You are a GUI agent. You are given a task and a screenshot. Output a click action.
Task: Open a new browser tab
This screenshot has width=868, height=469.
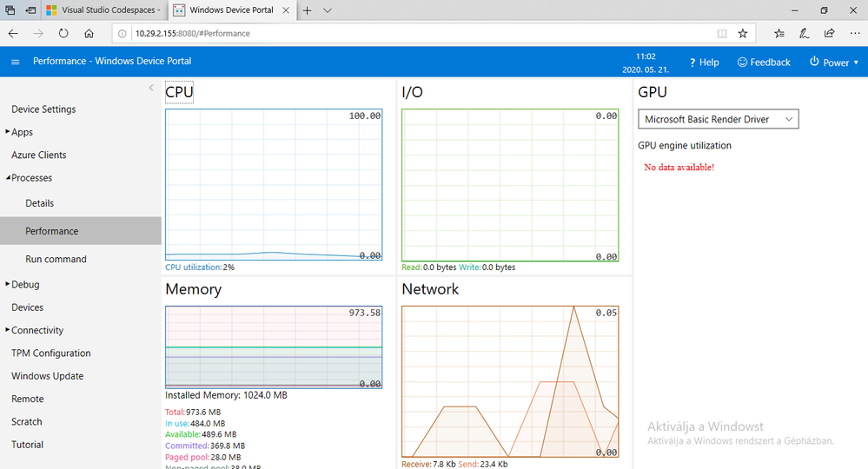308,10
